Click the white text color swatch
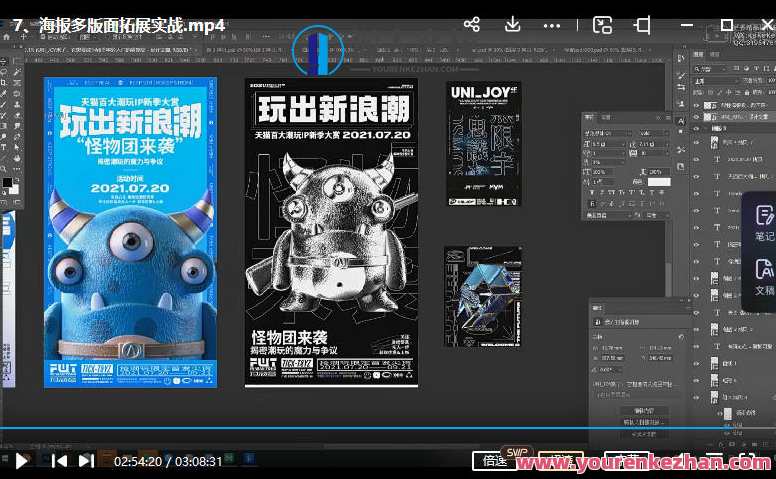 (659, 182)
